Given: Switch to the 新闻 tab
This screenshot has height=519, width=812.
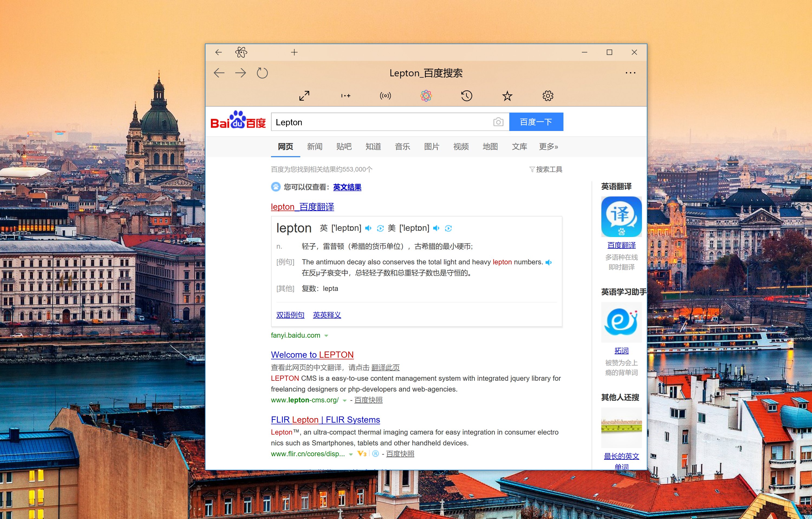Looking at the screenshot, I should (314, 147).
